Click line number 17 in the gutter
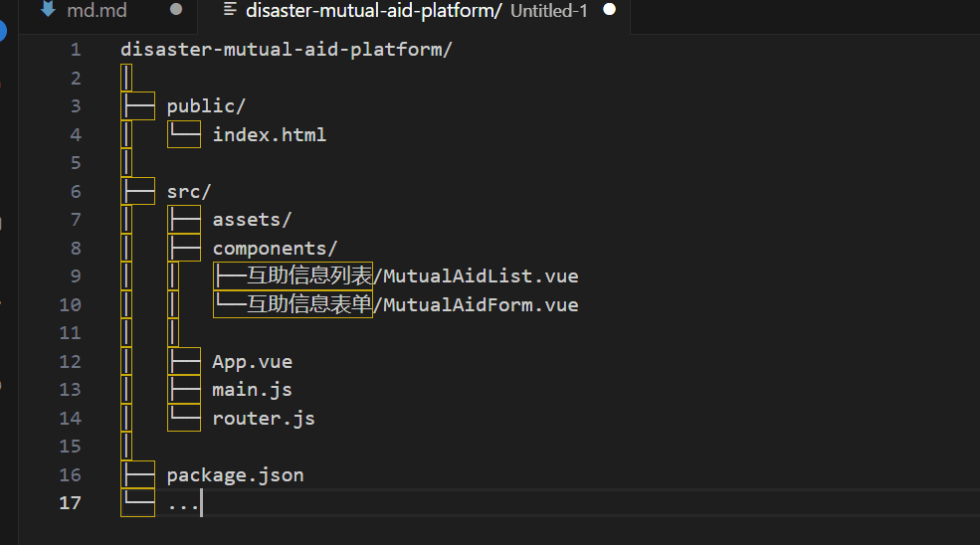The height and width of the screenshot is (545, 980). click(x=70, y=502)
